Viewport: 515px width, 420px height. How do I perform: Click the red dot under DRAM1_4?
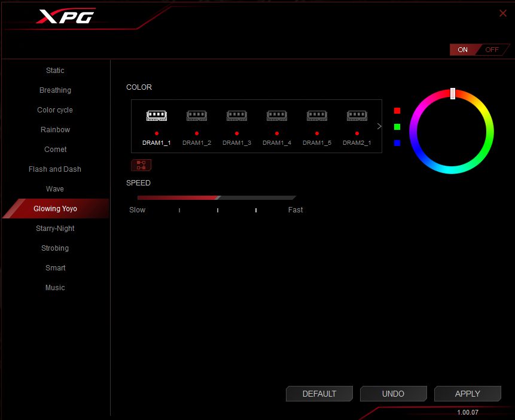point(277,133)
